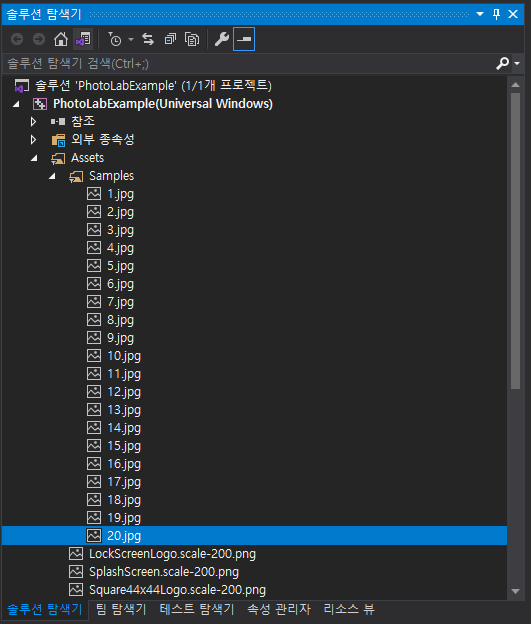Select file 9.jpg
This screenshot has width=531, height=624.
pyautogui.click(x=120, y=338)
